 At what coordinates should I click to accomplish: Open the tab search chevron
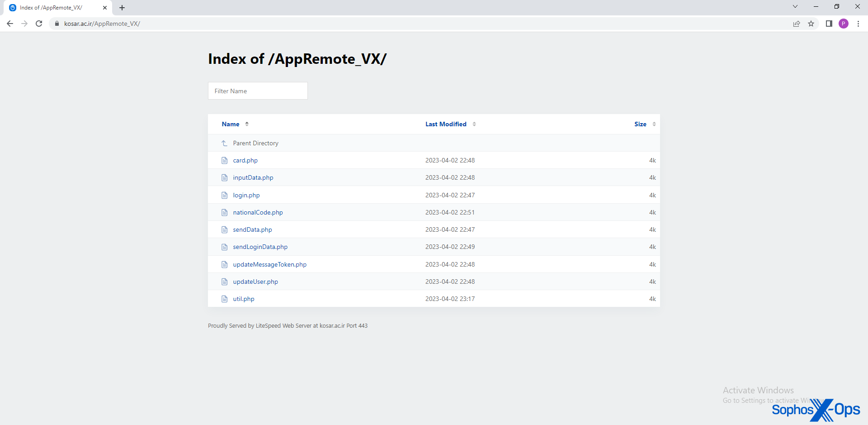point(795,7)
